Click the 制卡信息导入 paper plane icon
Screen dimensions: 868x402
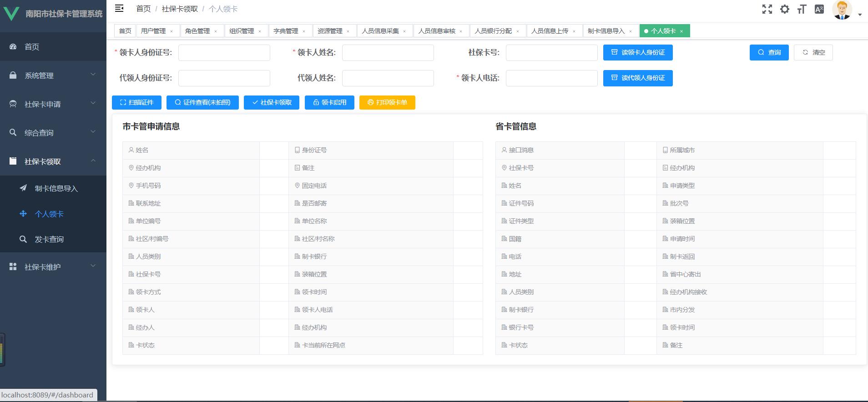click(x=23, y=188)
